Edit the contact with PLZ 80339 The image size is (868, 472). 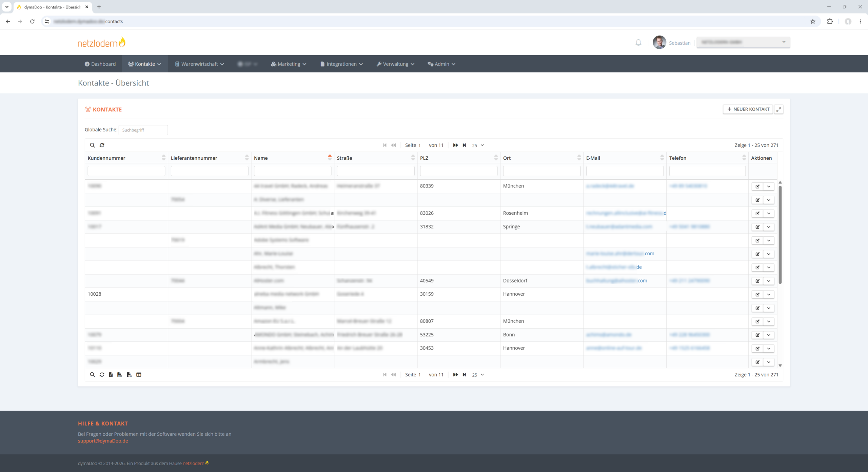tap(757, 186)
